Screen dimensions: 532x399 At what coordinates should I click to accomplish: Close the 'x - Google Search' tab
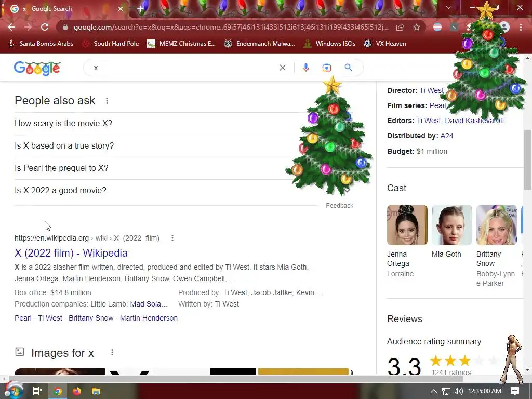(x=121, y=9)
